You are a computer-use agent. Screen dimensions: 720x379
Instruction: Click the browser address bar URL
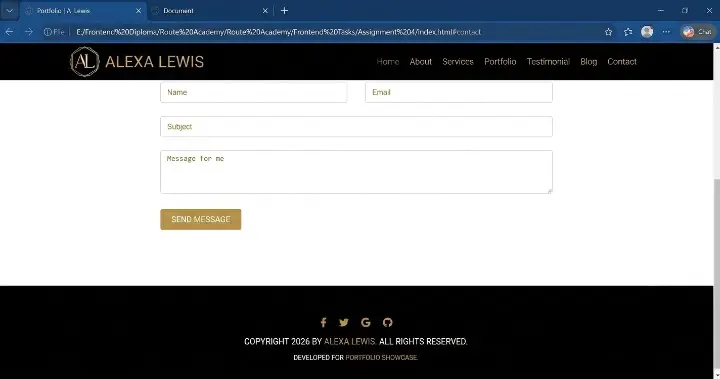pos(278,32)
